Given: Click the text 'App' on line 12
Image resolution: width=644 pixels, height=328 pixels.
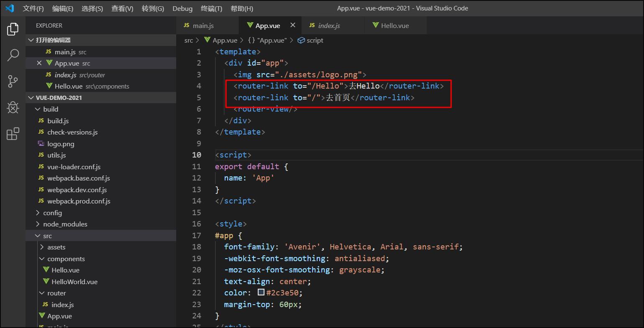Looking at the screenshot, I should (x=263, y=178).
